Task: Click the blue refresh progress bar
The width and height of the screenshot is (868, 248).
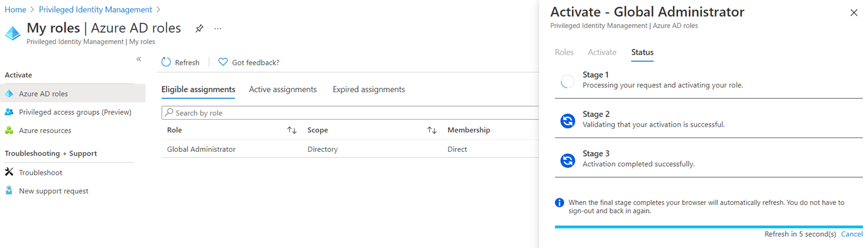Action: tap(709, 227)
